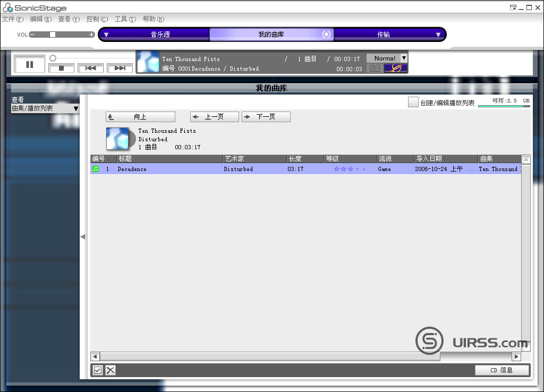Skip to the previous track
The width and height of the screenshot is (544, 392).
point(90,68)
